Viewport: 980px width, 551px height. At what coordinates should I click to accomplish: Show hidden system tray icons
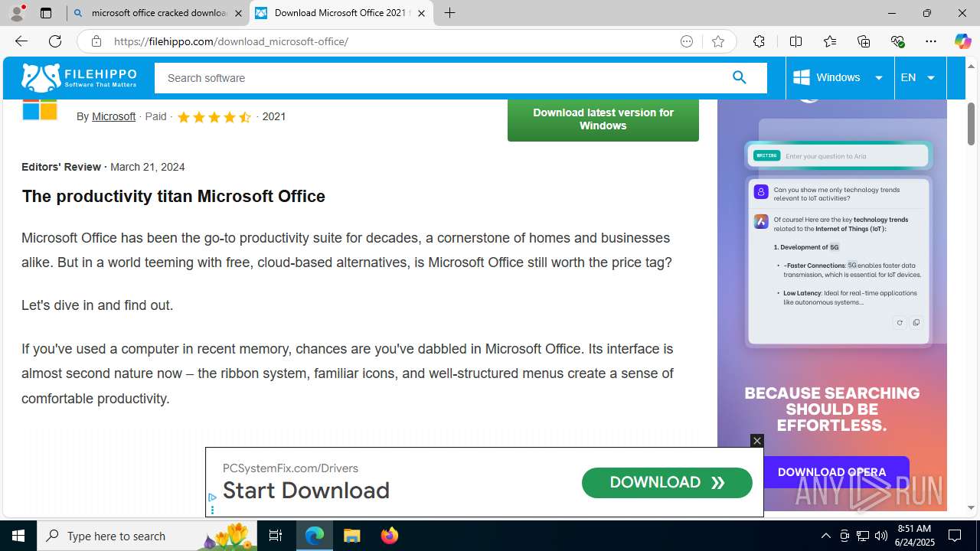coord(825,536)
